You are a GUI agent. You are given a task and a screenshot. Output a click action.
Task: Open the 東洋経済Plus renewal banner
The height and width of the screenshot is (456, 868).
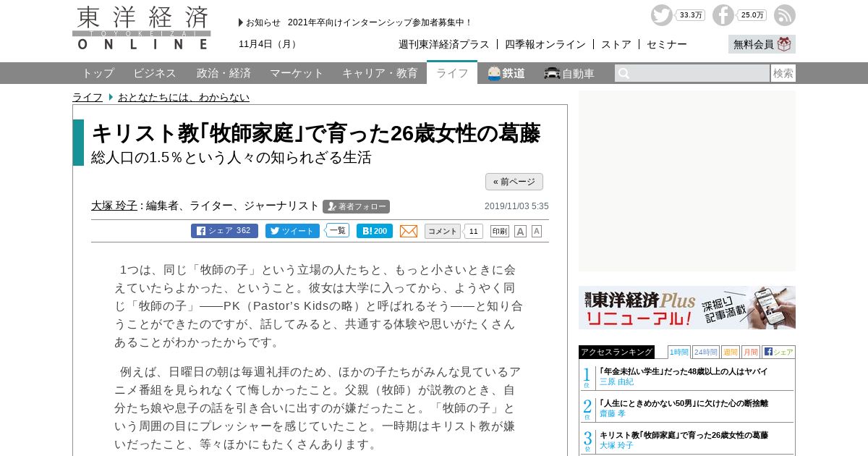coord(687,308)
